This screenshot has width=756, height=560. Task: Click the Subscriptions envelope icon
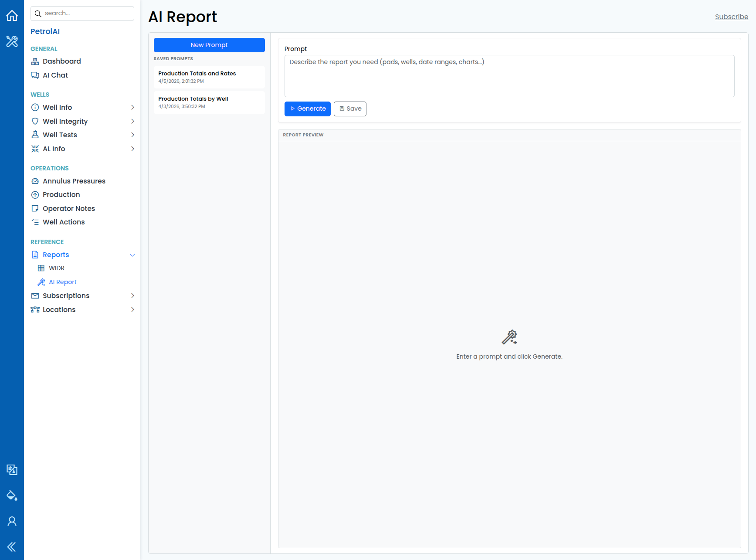pos(35,296)
